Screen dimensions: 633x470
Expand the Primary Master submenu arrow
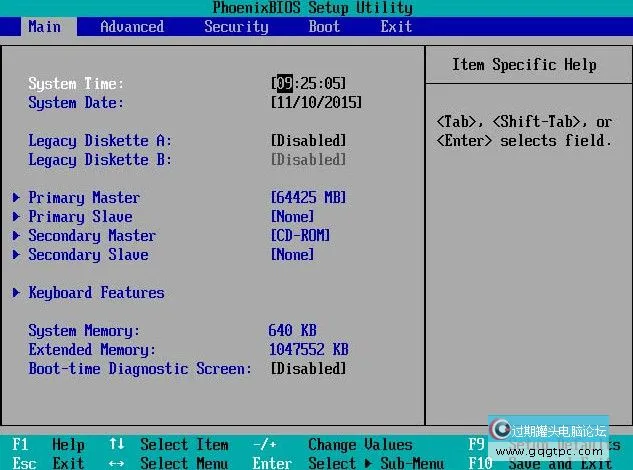(17, 198)
